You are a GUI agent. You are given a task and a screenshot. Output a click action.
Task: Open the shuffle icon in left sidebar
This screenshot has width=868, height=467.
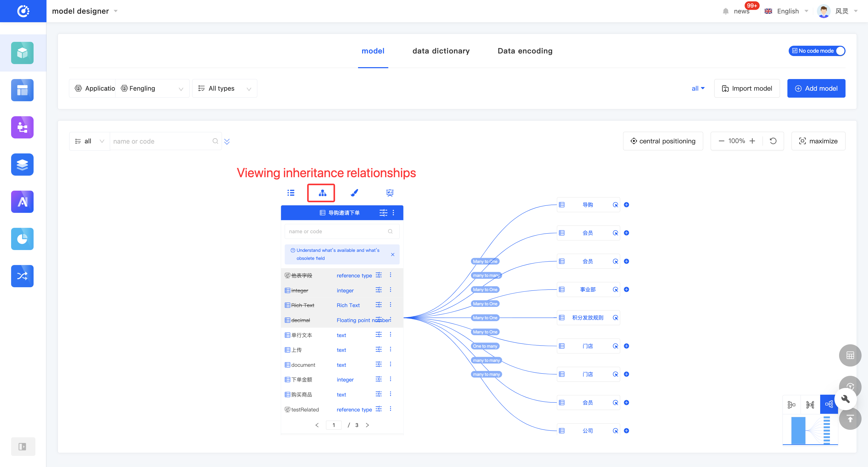(22, 276)
